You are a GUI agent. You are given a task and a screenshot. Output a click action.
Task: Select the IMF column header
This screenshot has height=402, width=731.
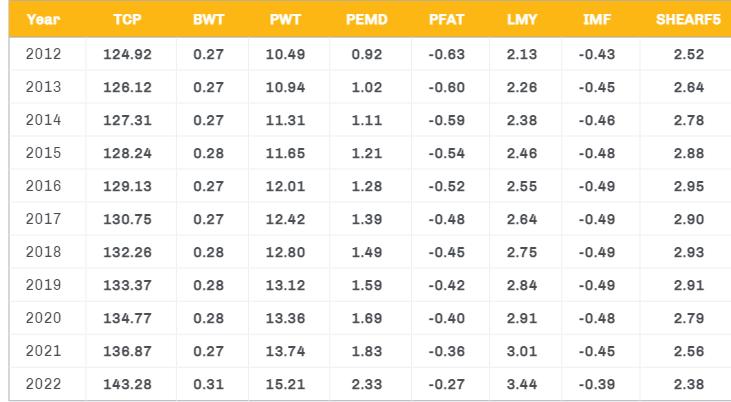(598, 19)
